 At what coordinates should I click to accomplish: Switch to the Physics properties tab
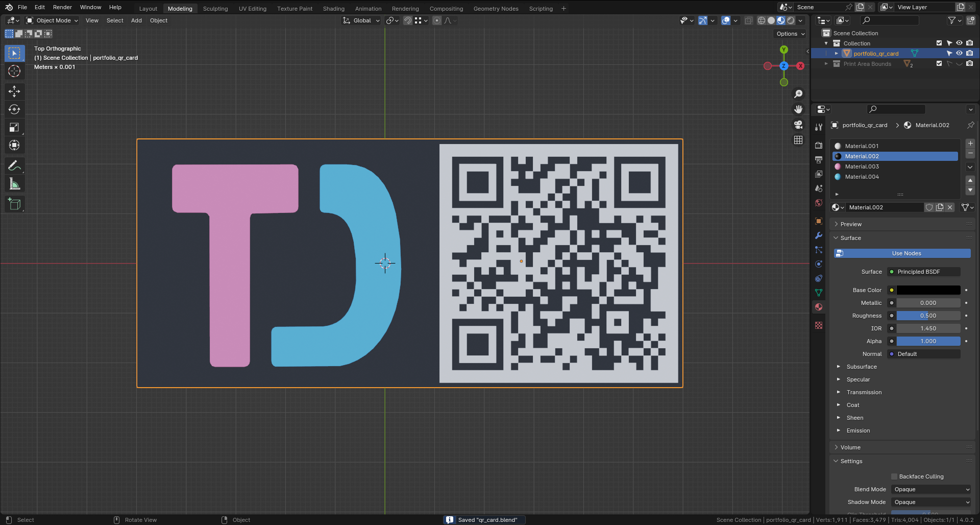point(819,264)
